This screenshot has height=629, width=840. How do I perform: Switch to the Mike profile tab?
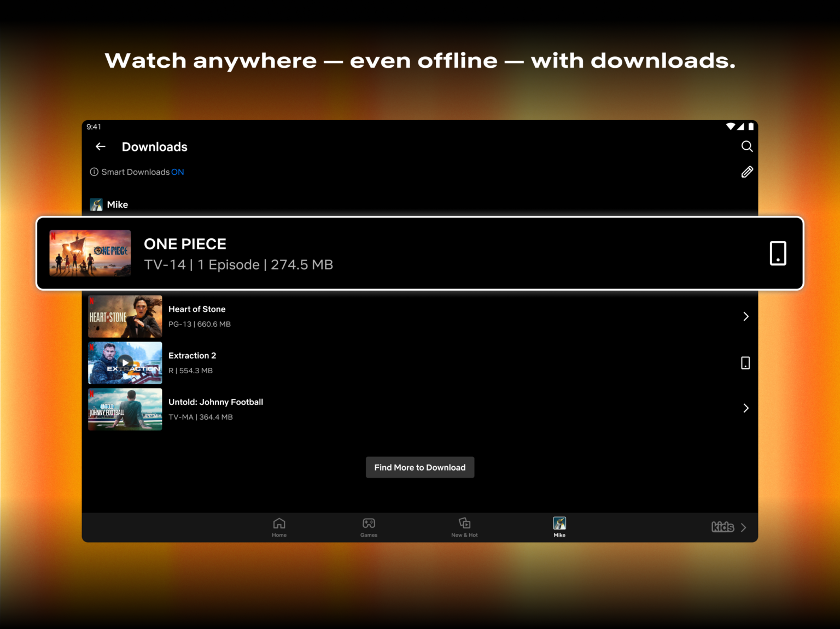click(x=559, y=526)
